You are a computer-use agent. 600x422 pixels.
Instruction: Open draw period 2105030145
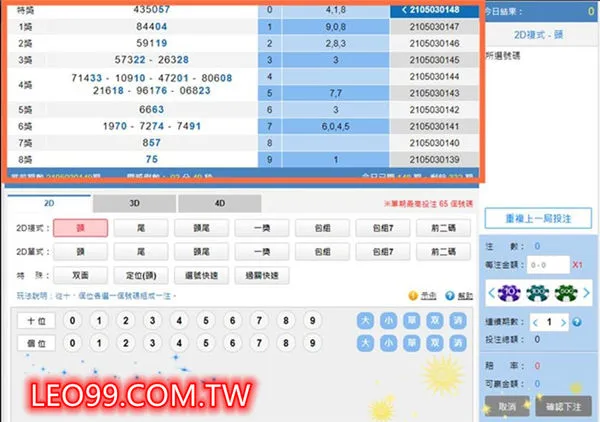coord(434,60)
